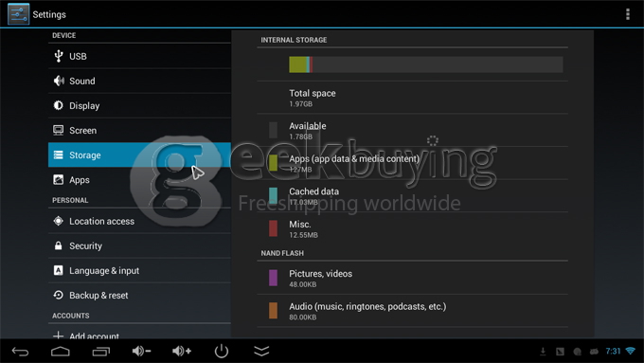This screenshot has height=363, width=644.
Task: Tap the Back navigation button
Action: [20, 352]
